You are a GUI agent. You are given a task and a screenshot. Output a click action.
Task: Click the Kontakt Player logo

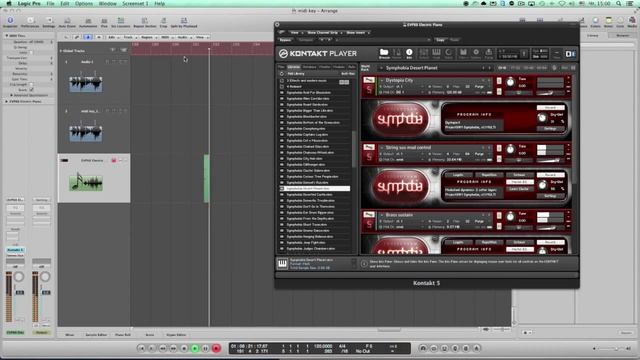[318, 53]
